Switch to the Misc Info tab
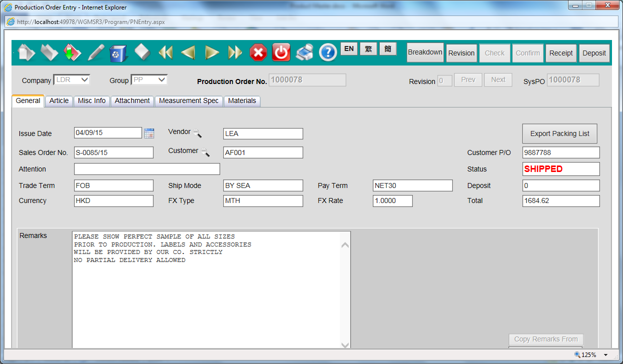 click(92, 101)
